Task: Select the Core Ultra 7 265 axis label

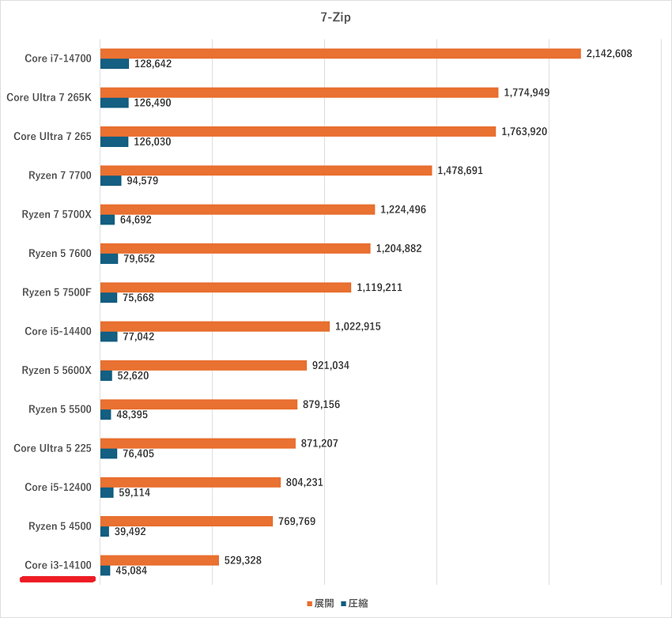Action: pos(52,137)
